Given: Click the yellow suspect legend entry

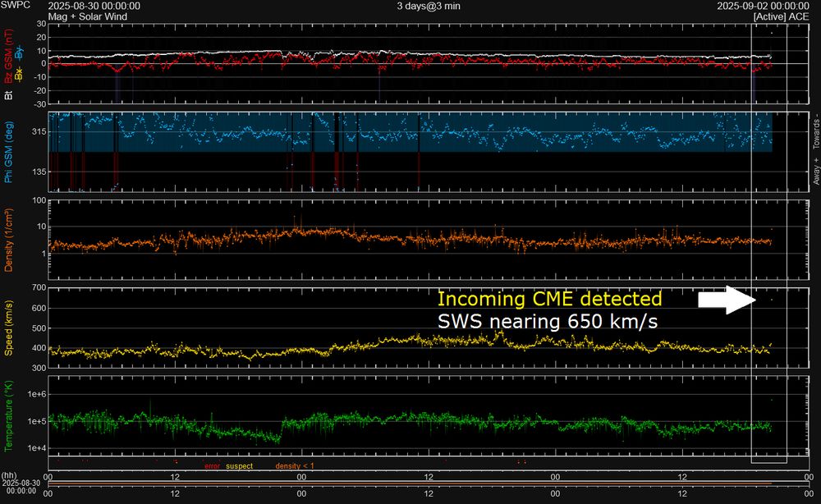Looking at the screenshot, I should coord(239,465).
